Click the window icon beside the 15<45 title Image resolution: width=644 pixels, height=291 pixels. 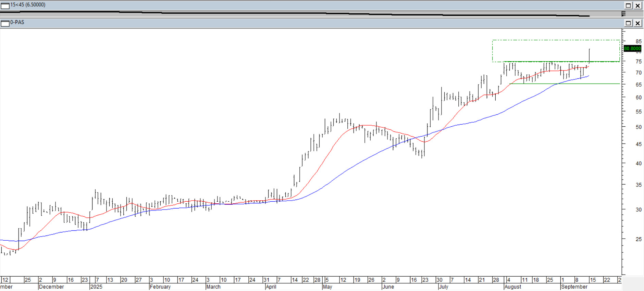[x=5, y=5]
